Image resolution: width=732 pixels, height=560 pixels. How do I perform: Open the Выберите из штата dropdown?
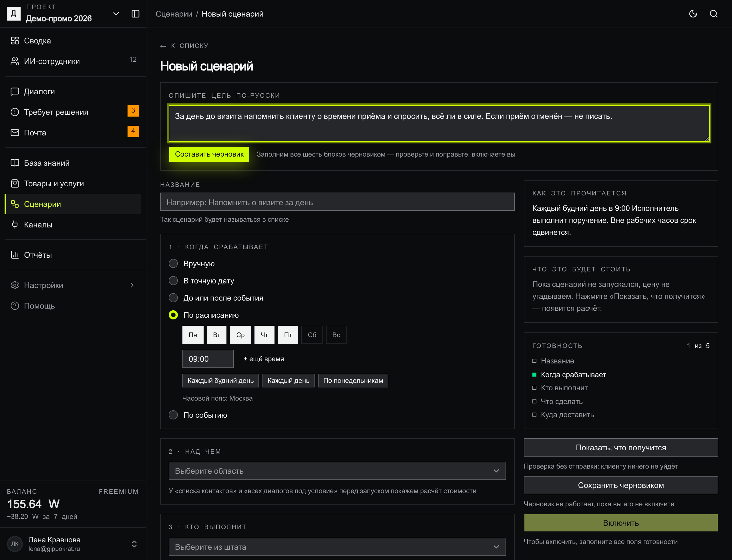pyautogui.click(x=337, y=547)
